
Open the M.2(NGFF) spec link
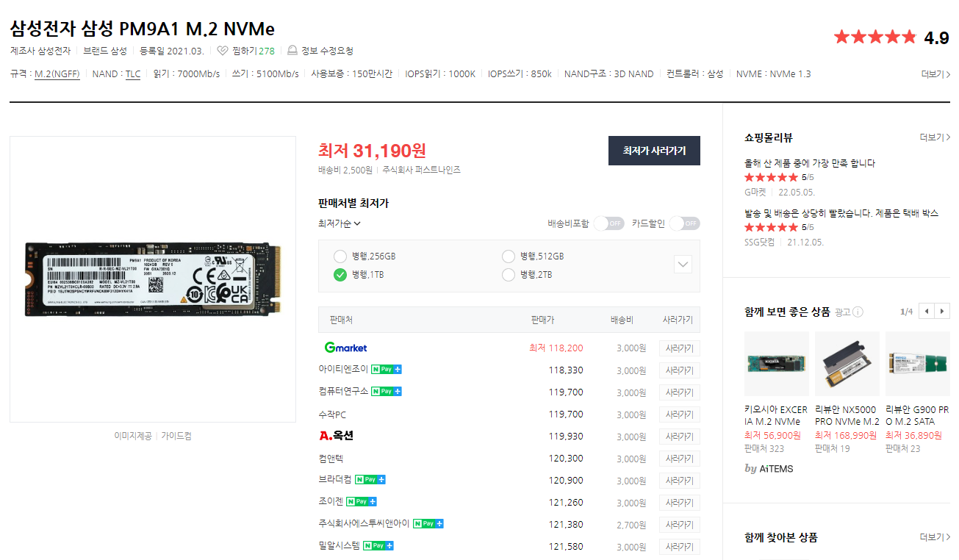click(57, 74)
